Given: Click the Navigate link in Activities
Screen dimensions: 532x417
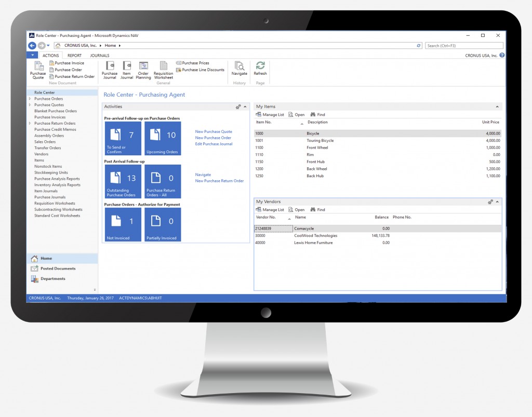Looking at the screenshot, I should coord(203,174).
